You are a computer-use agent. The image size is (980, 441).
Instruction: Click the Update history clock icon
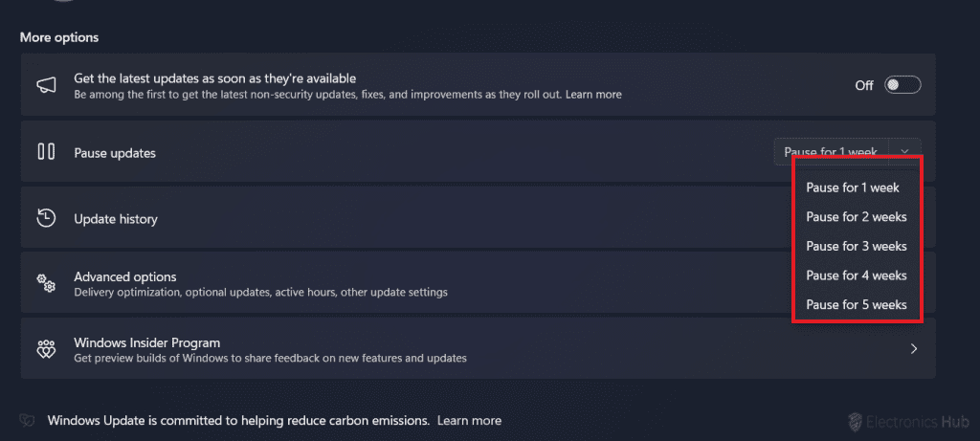point(45,218)
